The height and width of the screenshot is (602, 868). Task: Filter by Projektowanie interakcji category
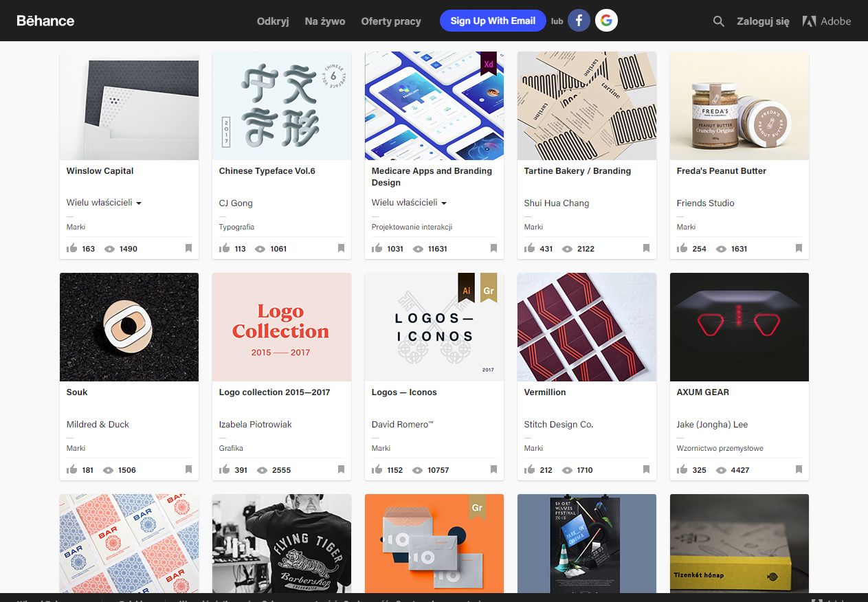412,227
